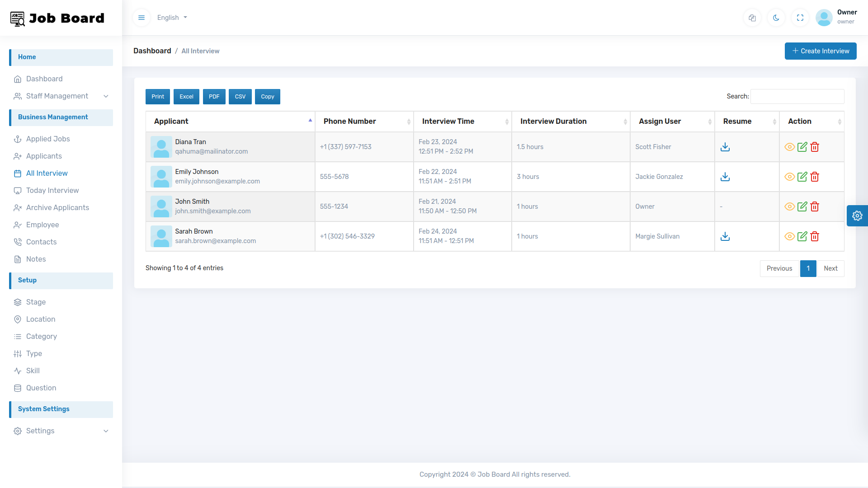
Task: Sort the table by Phone Number column
Action: [349, 121]
